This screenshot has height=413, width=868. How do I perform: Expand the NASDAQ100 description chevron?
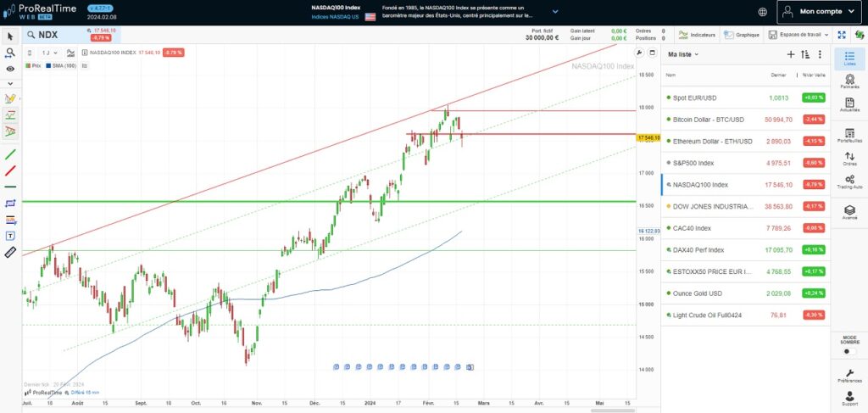pyautogui.click(x=555, y=11)
